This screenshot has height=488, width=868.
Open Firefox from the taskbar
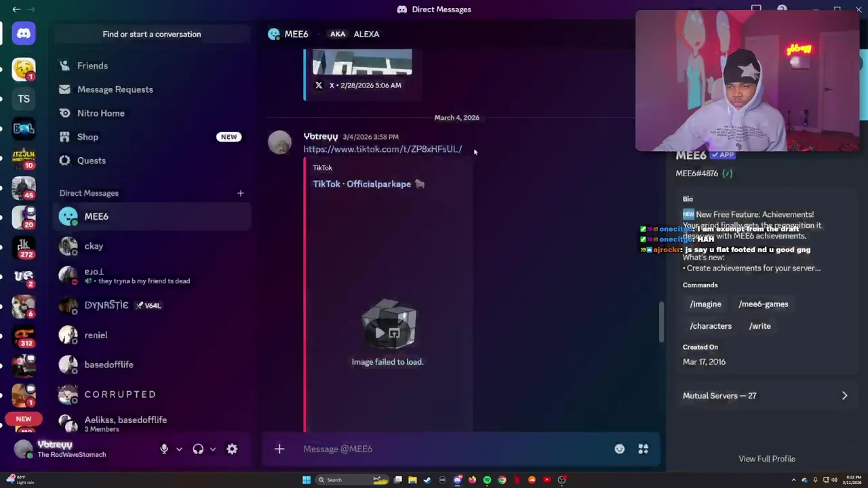click(472, 480)
